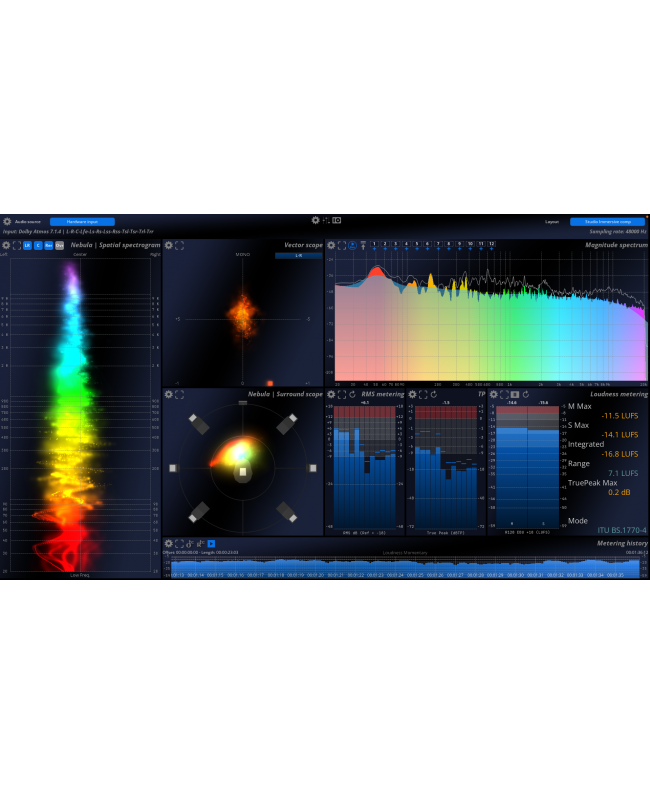650x794 pixels.
Task: Click the center listener marker in Surround scope
Action: [242, 472]
